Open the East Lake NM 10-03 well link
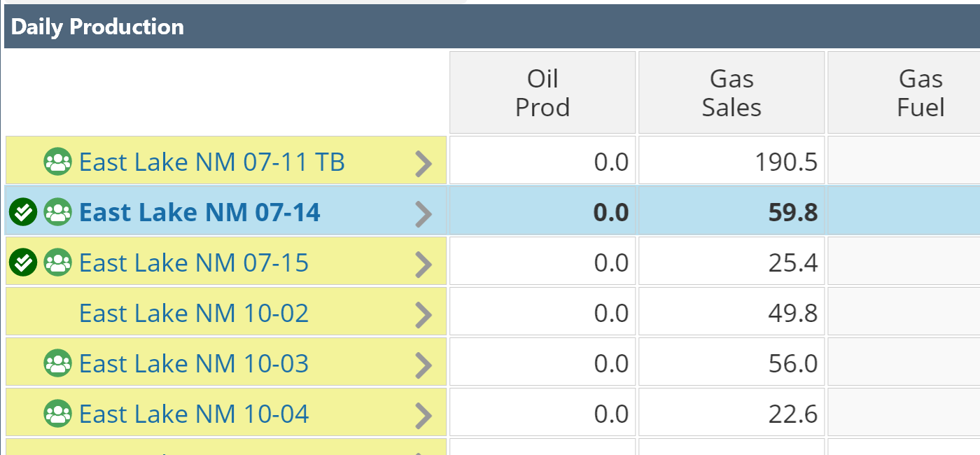 click(194, 363)
